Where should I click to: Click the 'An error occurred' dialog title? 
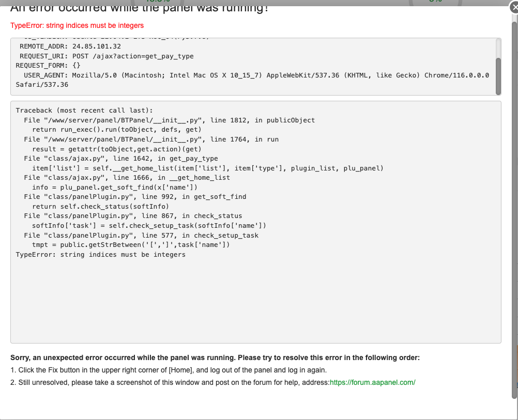tap(139, 8)
